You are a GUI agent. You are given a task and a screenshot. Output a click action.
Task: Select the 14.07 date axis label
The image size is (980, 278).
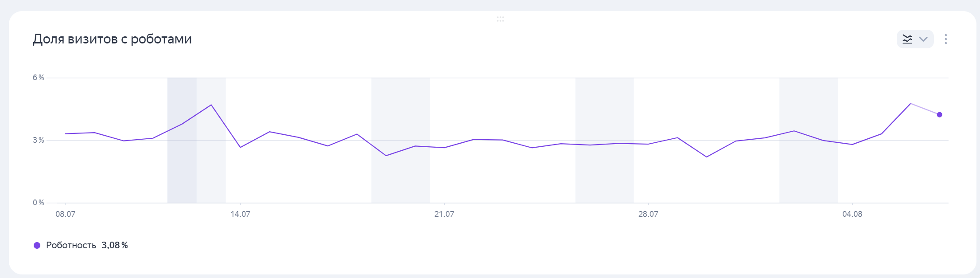click(x=240, y=214)
